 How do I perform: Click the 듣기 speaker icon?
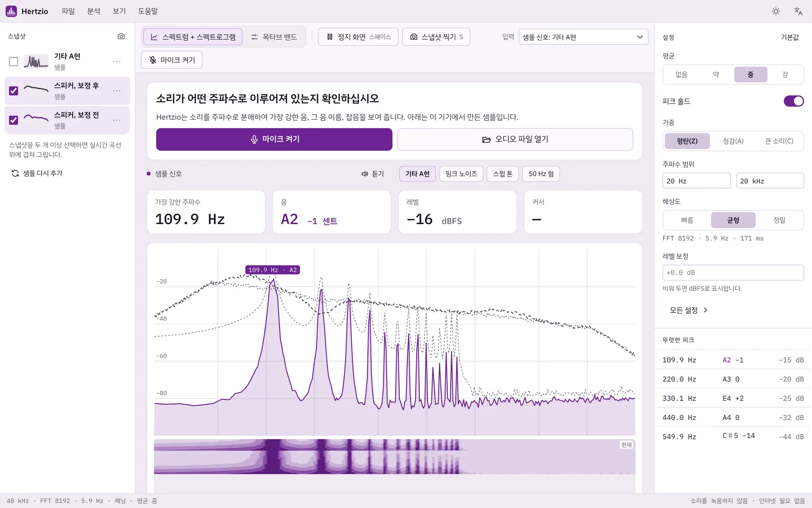coord(365,174)
